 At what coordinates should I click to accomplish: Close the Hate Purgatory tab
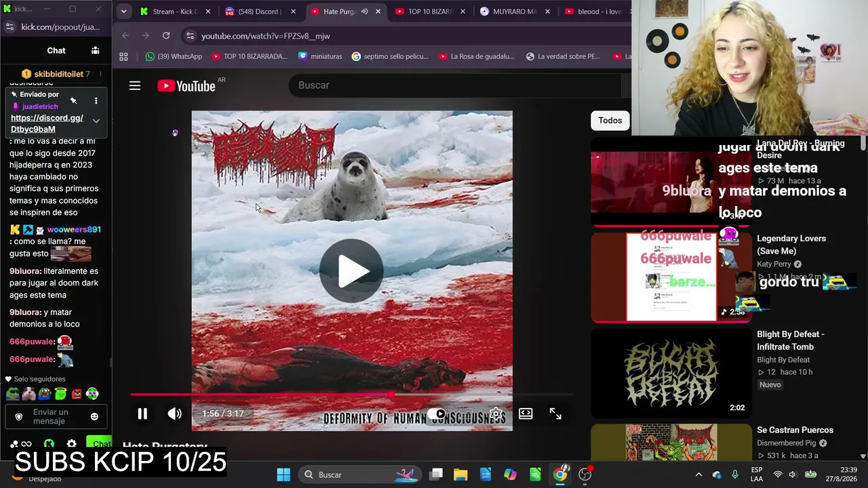tap(378, 12)
